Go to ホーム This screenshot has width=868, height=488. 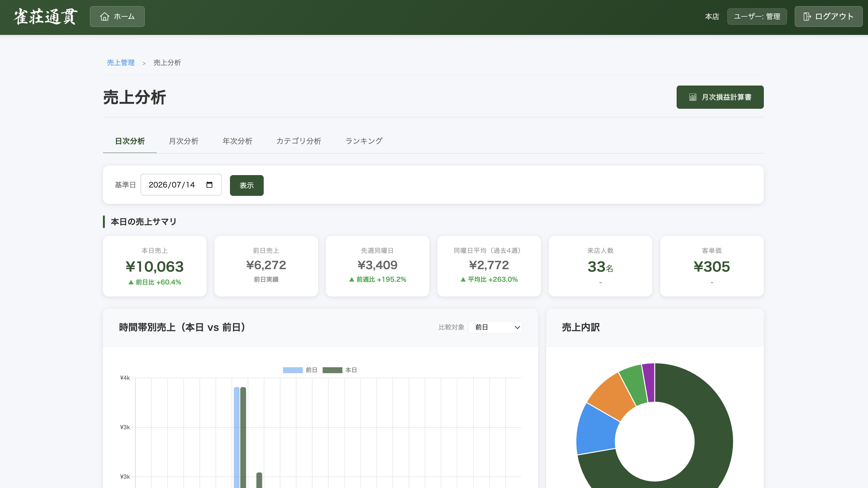click(x=117, y=16)
